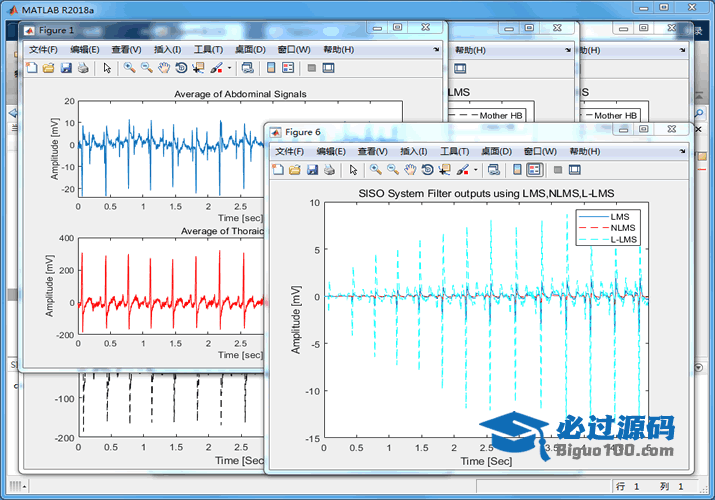Open 文件(F) menu in Figure 1
This screenshot has height=500, width=715.
(43, 50)
